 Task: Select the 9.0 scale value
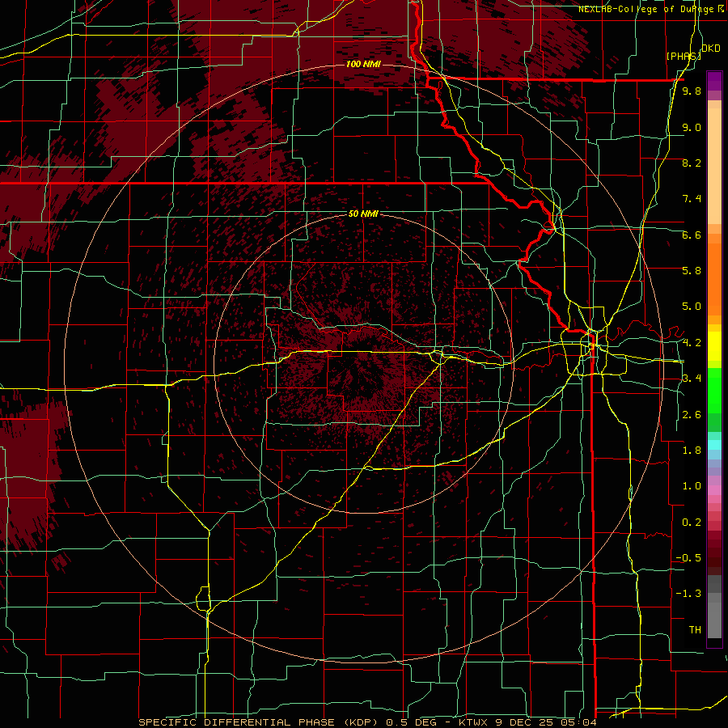click(x=692, y=127)
